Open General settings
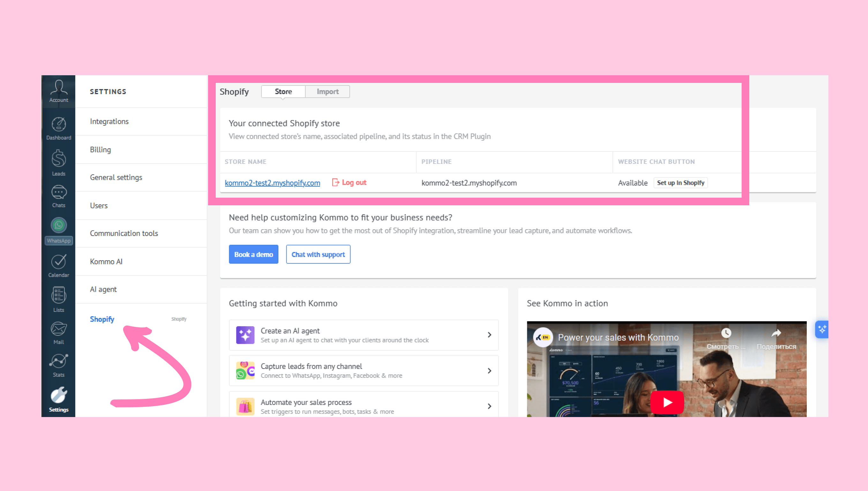This screenshot has width=868, height=491. click(x=141, y=177)
